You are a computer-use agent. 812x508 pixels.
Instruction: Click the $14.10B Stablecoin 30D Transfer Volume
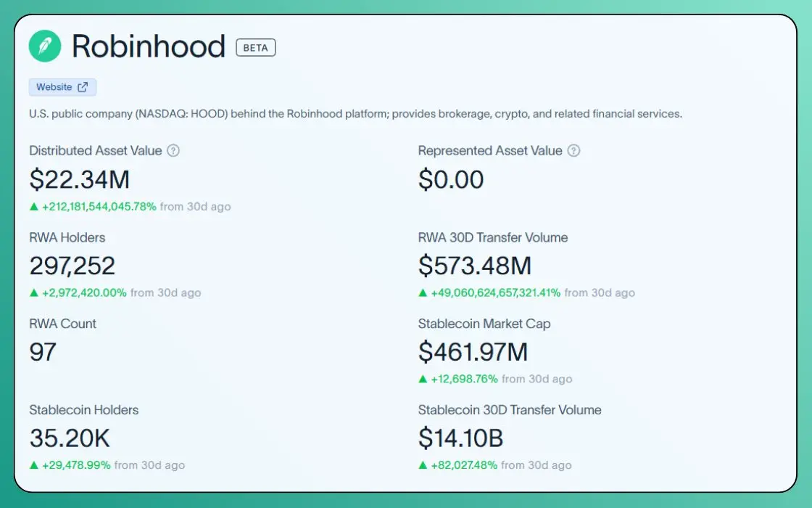[461, 438]
